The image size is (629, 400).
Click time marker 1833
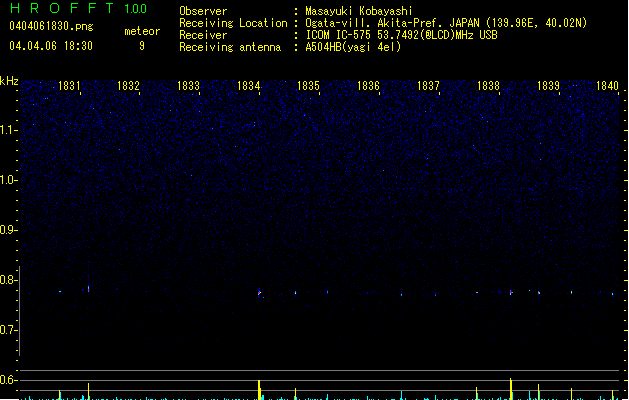point(188,86)
